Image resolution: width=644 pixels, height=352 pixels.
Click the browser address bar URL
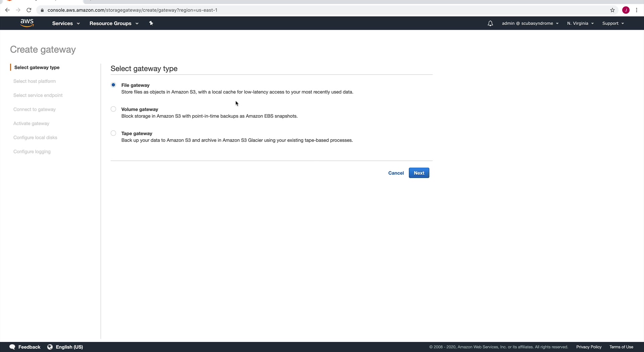click(x=132, y=10)
